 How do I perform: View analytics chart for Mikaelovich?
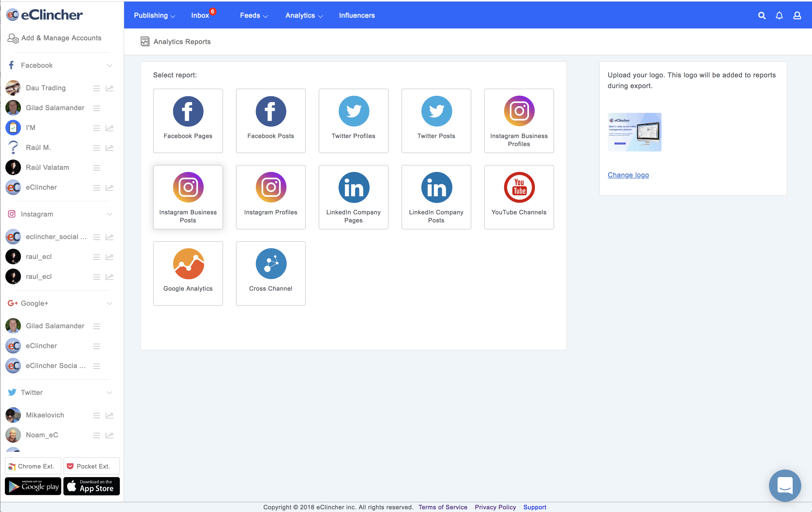pos(110,416)
